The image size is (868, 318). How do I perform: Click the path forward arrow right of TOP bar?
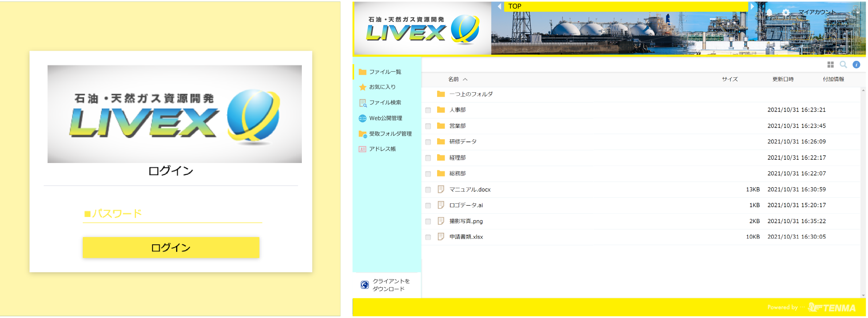(x=752, y=6)
